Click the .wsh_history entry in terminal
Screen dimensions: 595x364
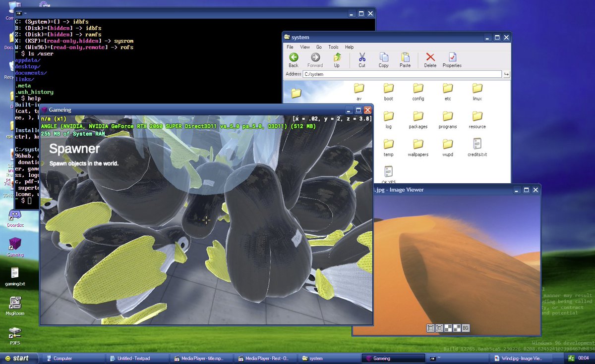click(34, 92)
